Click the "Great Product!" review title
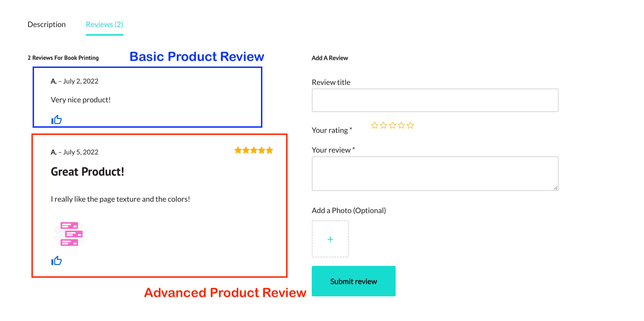The height and width of the screenshot is (321, 644). (87, 172)
